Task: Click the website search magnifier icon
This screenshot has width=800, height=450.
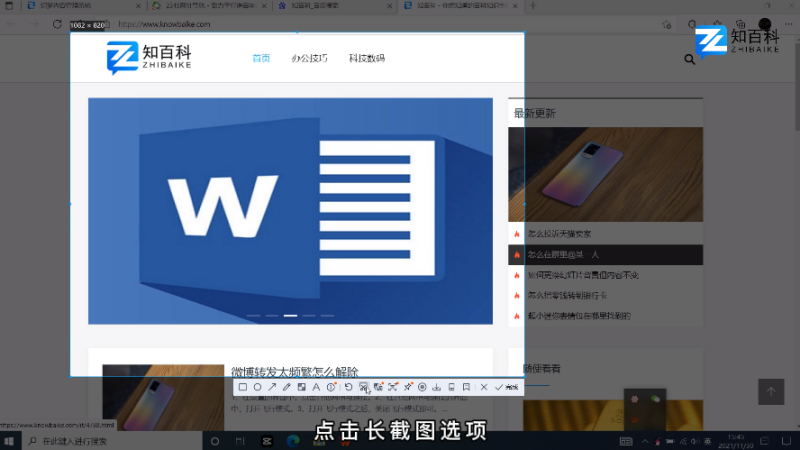Action: tap(689, 60)
